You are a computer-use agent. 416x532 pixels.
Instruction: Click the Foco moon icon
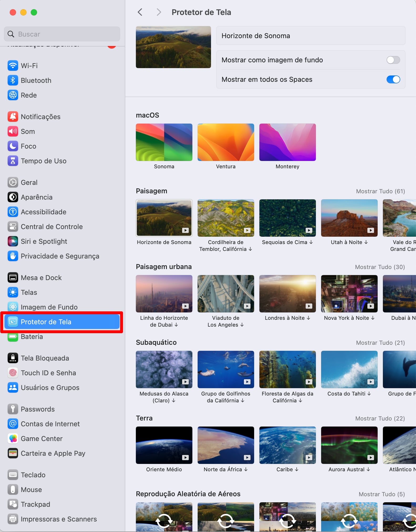(13, 146)
